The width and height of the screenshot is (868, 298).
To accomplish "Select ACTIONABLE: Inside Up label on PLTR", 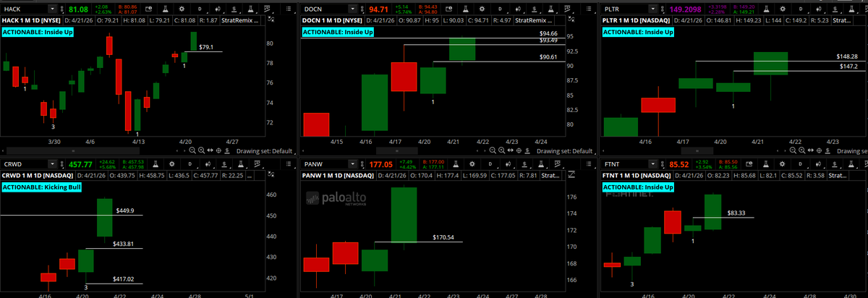I will [x=638, y=33].
